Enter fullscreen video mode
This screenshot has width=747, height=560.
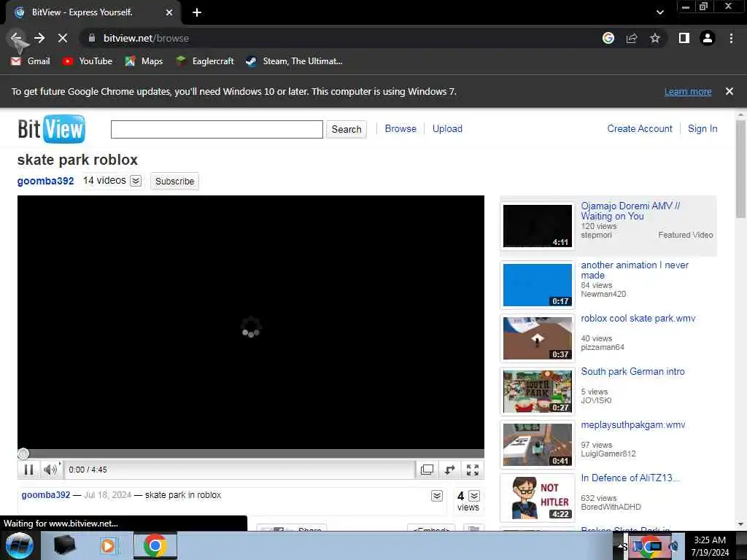(473, 470)
